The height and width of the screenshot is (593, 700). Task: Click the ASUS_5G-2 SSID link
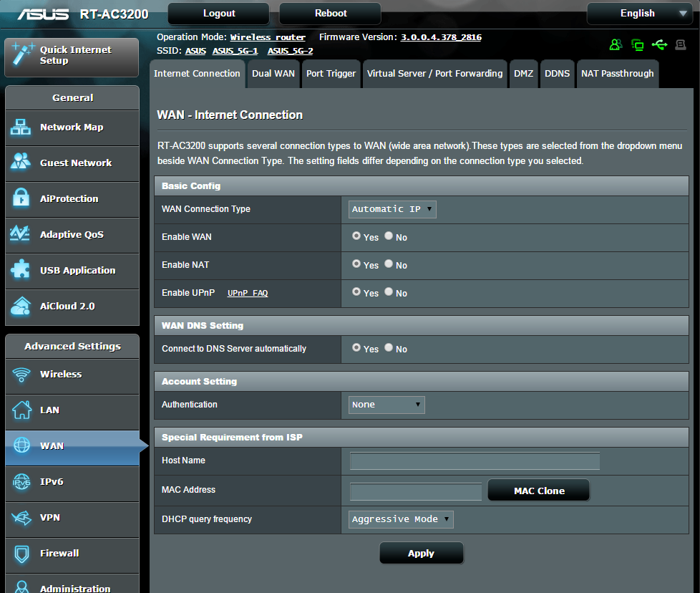[290, 51]
